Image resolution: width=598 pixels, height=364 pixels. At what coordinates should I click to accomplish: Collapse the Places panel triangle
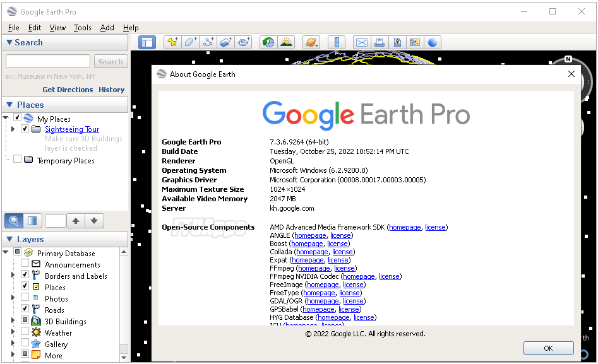(x=9, y=105)
